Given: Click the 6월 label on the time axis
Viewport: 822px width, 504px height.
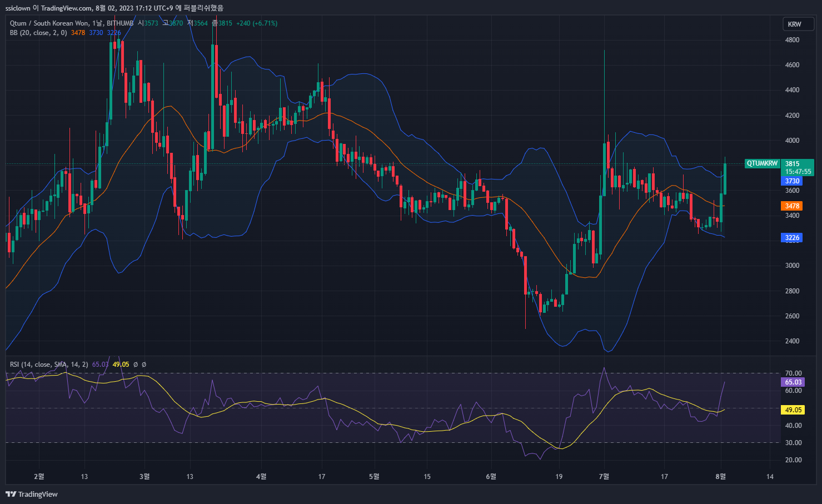Looking at the screenshot, I should click(491, 476).
